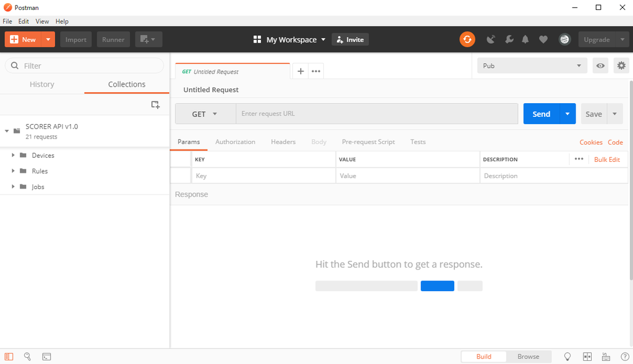Open the Code link
633x364 pixels.
tap(615, 142)
